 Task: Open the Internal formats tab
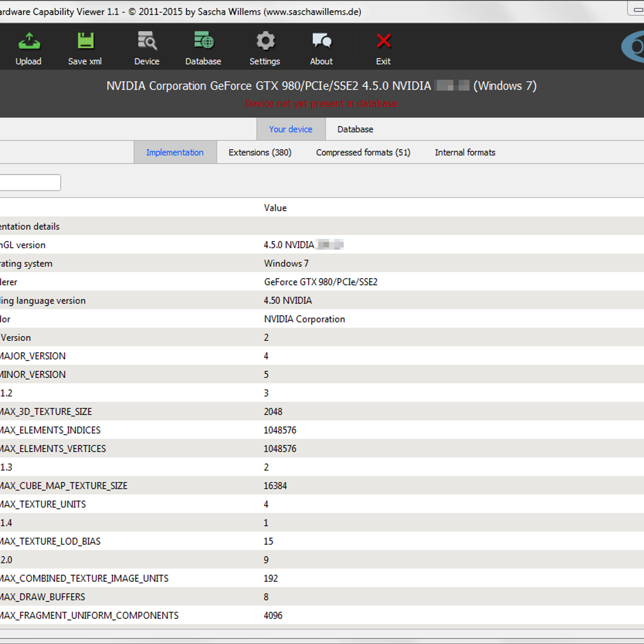tap(465, 152)
